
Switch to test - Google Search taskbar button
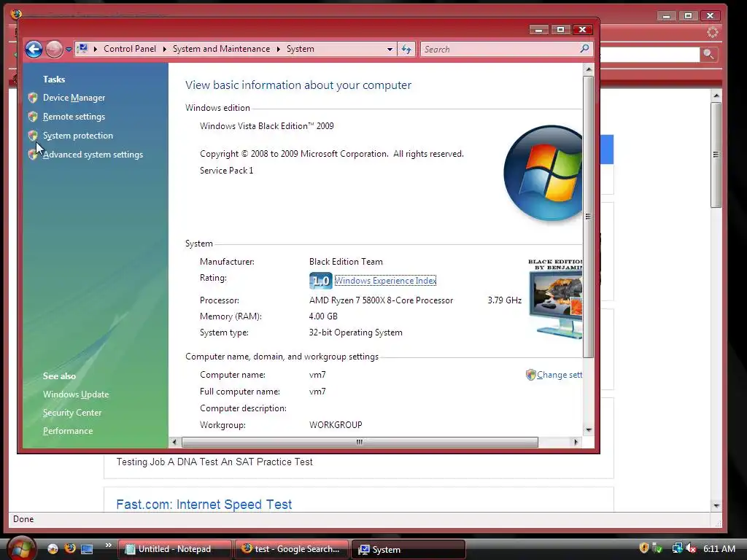pos(291,549)
